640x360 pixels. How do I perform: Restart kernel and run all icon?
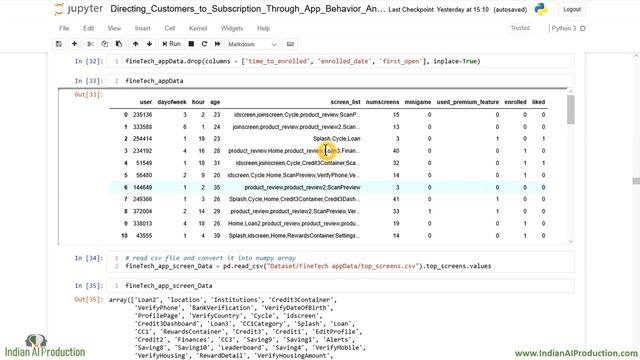point(218,44)
